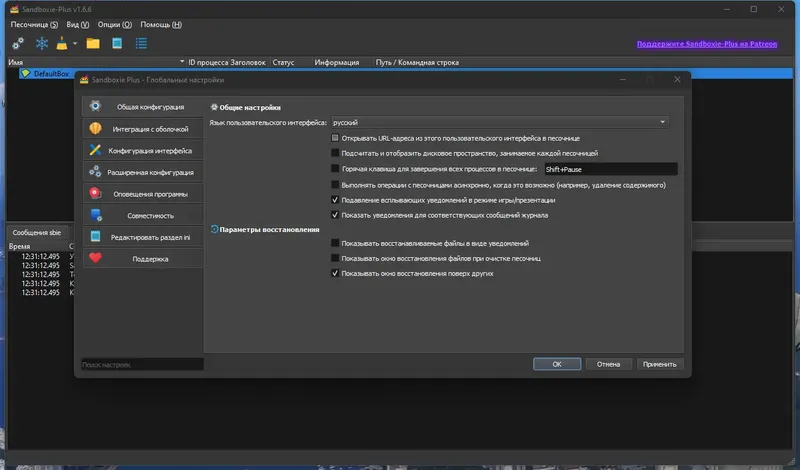Viewport: 800px width, 470px height.
Task: Click the Имя column header
Action: pyautogui.click(x=96, y=62)
